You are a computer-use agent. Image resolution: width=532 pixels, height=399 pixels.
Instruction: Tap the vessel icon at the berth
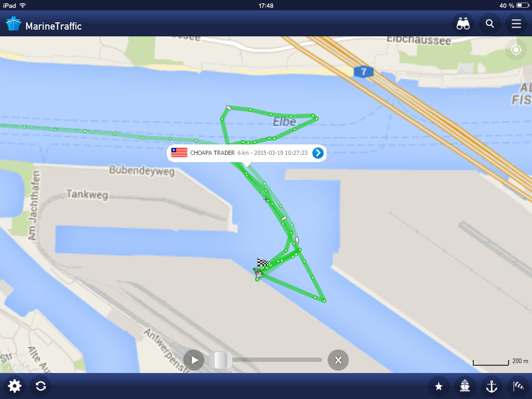tap(259, 273)
